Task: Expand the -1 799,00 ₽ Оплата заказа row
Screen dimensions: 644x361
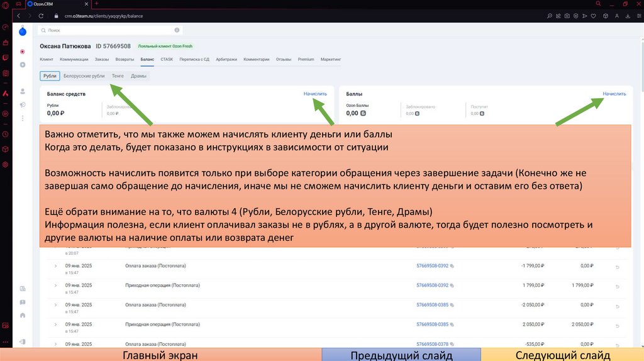Action: pyautogui.click(x=55, y=266)
